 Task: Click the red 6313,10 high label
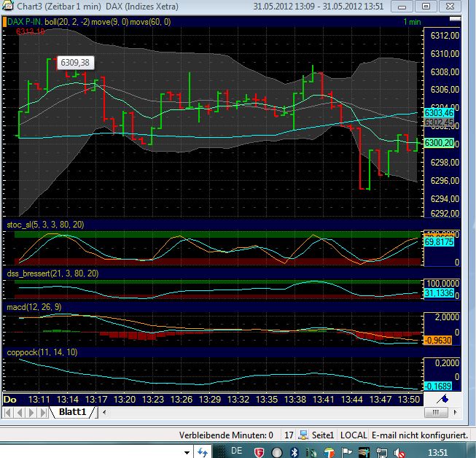tap(31, 31)
